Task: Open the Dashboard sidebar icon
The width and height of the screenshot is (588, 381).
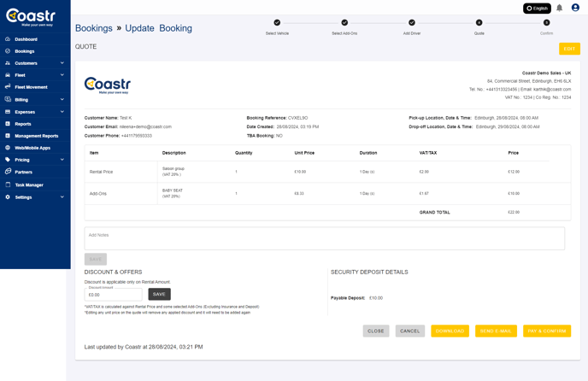Action: pyautogui.click(x=8, y=39)
